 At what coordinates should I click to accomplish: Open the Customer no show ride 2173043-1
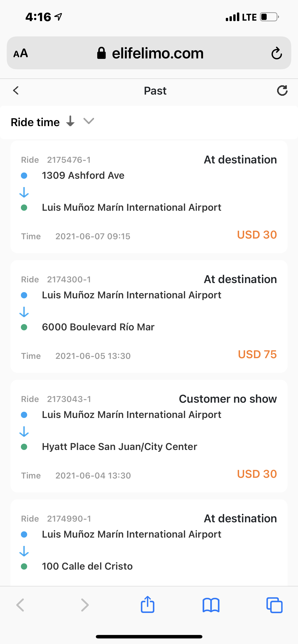click(x=149, y=436)
